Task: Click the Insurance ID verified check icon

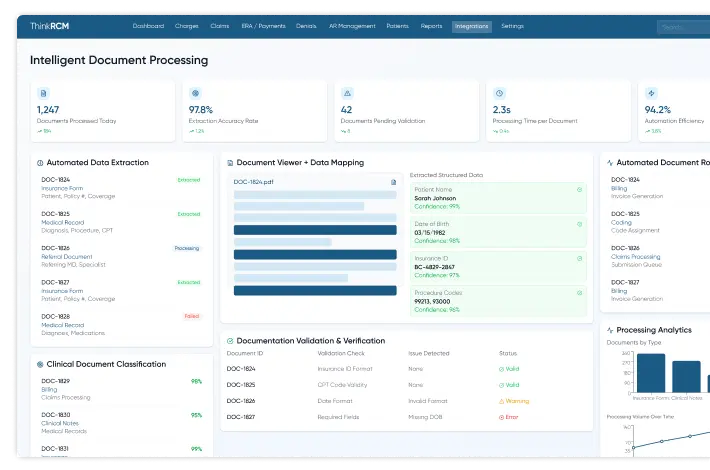Action: pyautogui.click(x=579, y=259)
